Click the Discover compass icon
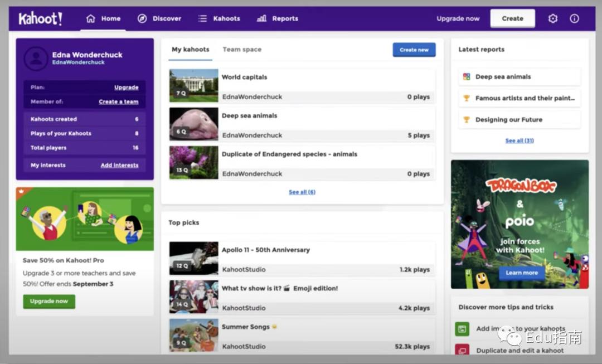The width and height of the screenshot is (602, 364). (x=142, y=18)
